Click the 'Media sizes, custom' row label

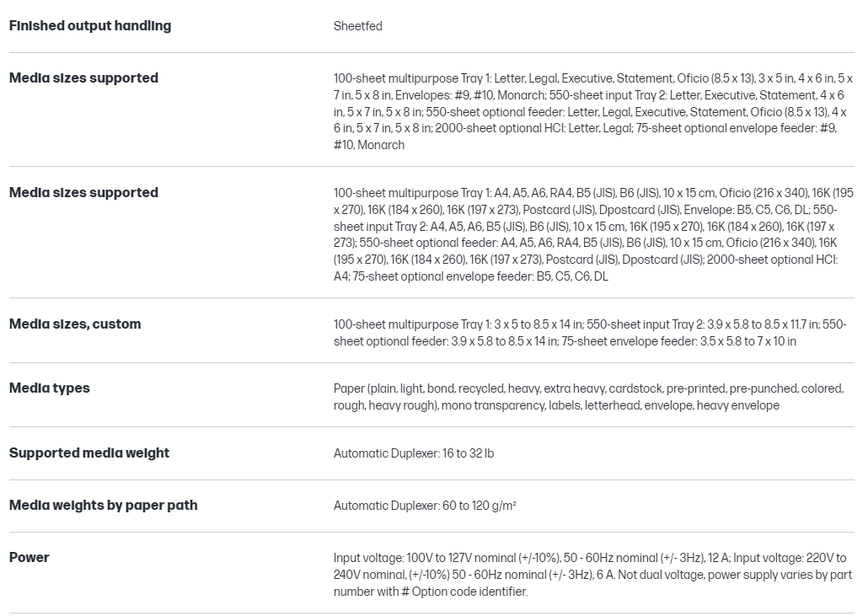coord(75,324)
